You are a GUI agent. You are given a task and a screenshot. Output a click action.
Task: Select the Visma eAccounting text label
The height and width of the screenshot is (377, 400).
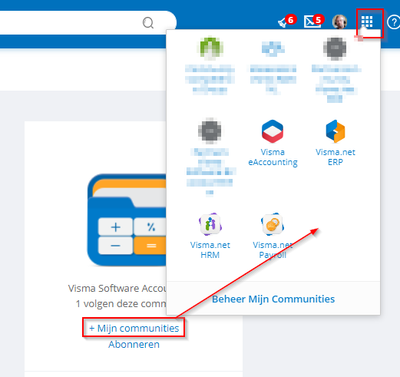(273, 157)
